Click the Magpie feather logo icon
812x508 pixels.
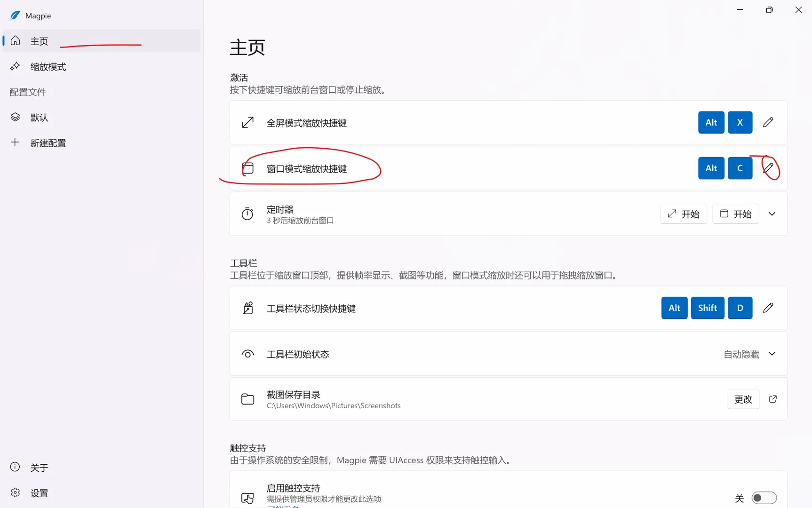tap(16, 16)
